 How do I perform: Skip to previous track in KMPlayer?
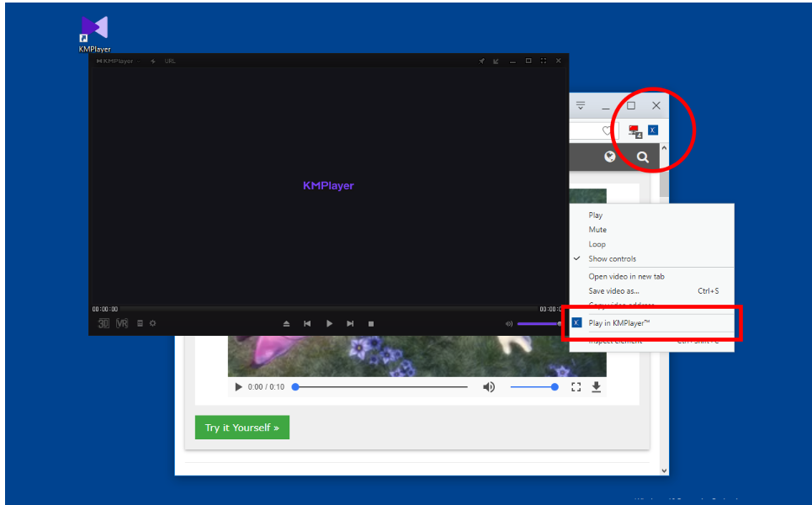click(307, 324)
